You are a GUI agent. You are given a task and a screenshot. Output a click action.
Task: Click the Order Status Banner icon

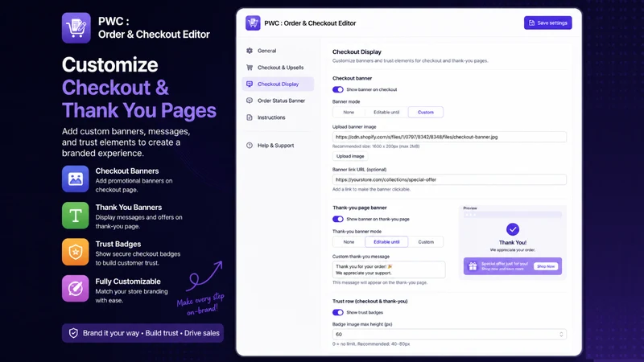250,101
